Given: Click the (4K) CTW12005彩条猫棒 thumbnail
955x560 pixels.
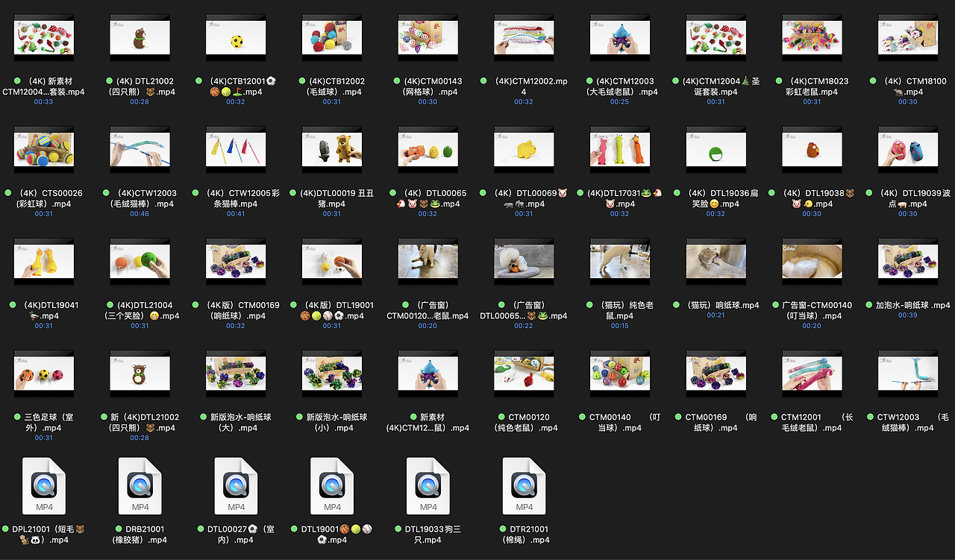Looking at the screenshot, I should point(236,148).
